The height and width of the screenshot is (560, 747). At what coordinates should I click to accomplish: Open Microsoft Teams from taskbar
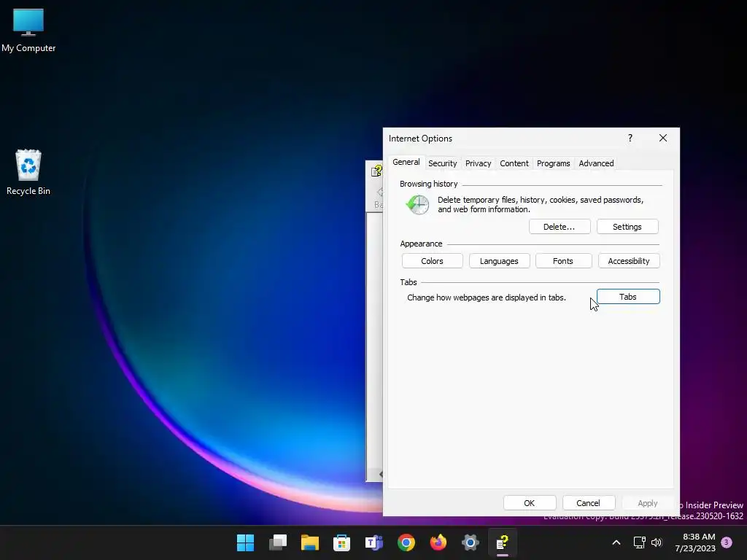click(374, 542)
